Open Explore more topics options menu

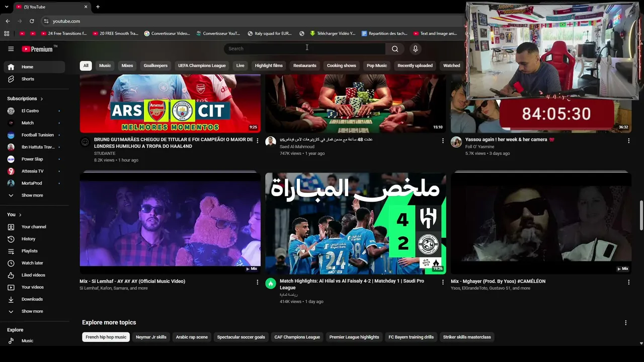625,322
